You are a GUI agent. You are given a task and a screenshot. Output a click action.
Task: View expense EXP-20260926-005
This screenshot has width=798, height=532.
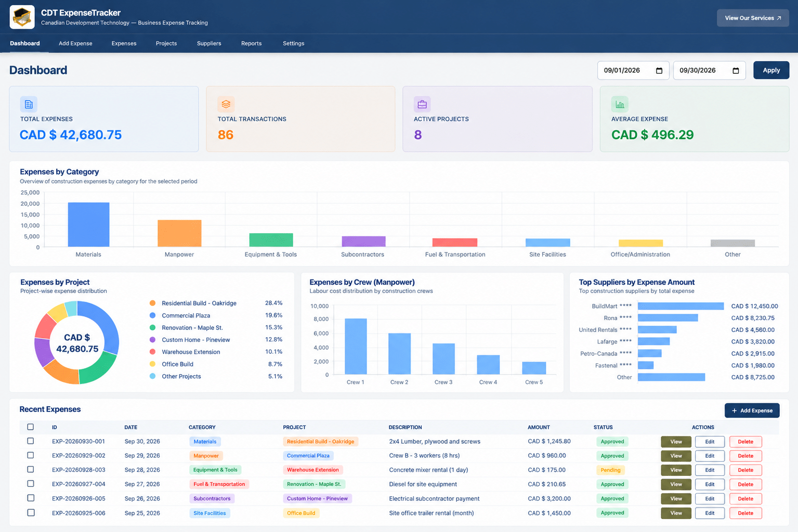[676, 499]
